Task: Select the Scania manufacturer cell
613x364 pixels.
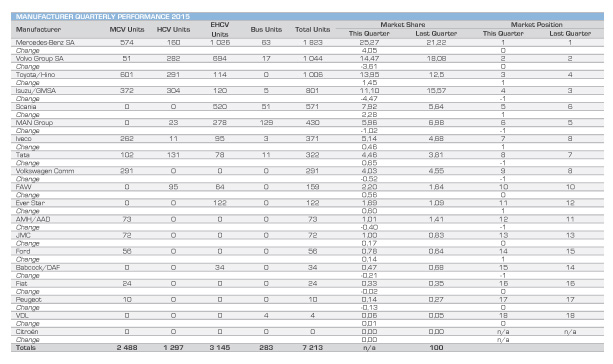Action: click(x=26, y=106)
